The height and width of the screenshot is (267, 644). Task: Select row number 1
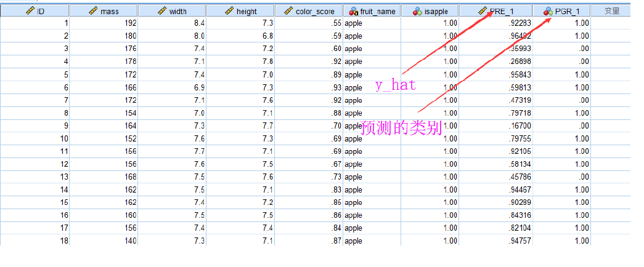35,23
